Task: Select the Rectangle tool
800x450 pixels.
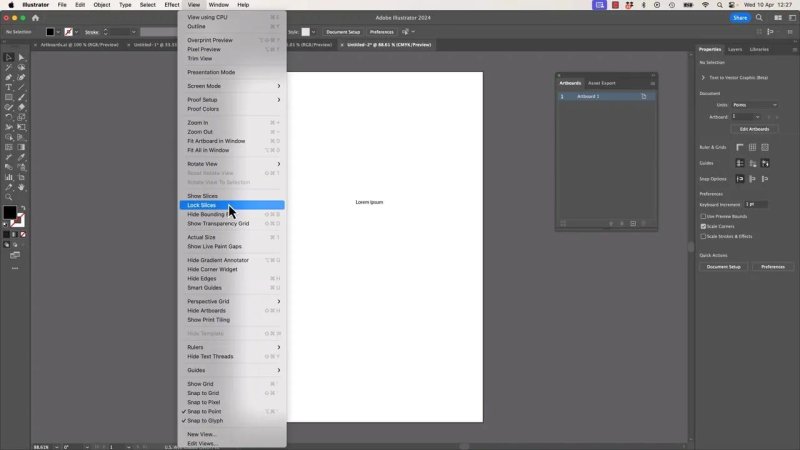Action: click(x=8, y=97)
